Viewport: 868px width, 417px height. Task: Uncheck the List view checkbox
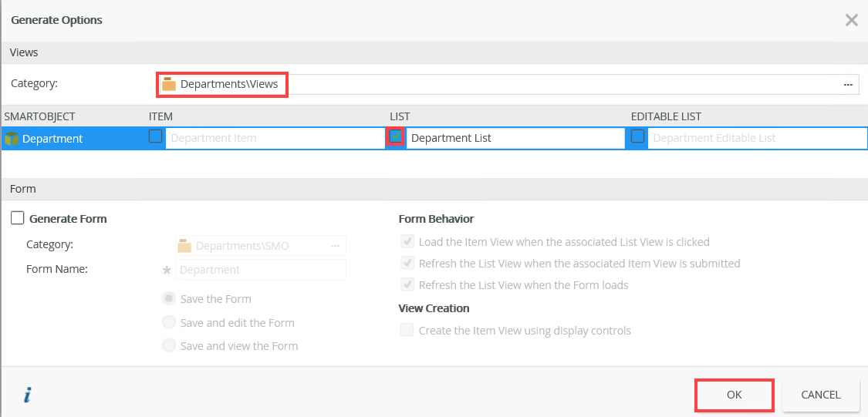pyautogui.click(x=395, y=136)
